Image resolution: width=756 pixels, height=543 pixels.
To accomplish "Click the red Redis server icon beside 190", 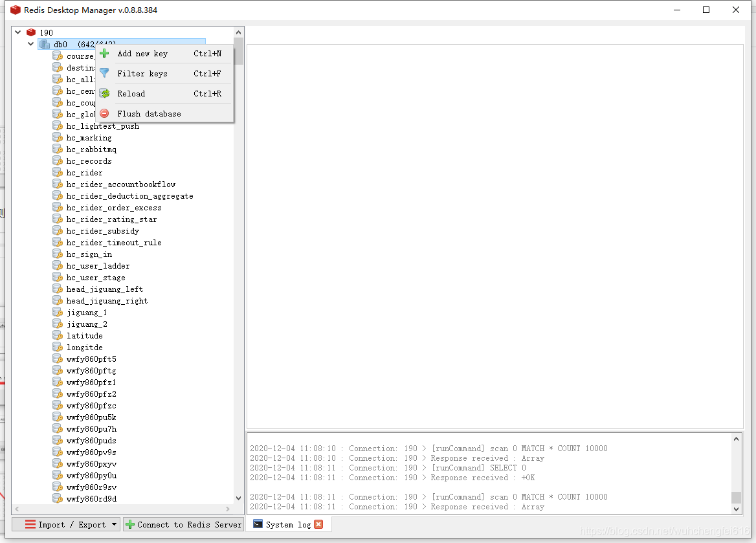I will click(31, 32).
